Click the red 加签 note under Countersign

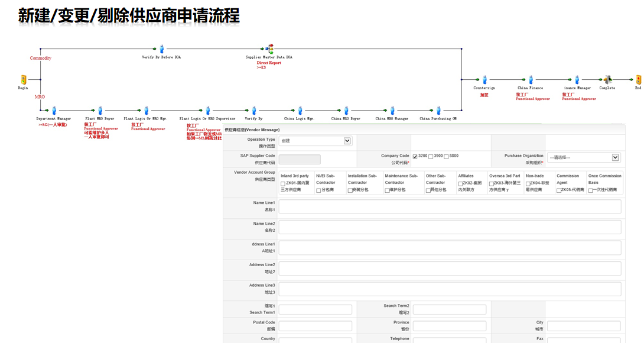(x=484, y=95)
